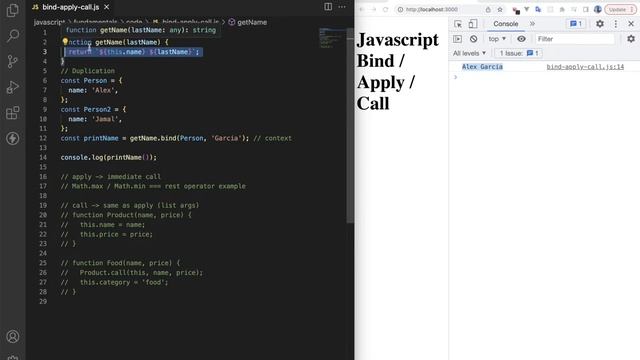Go back in the browser
This screenshot has height=360, width=640.
(362, 9)
